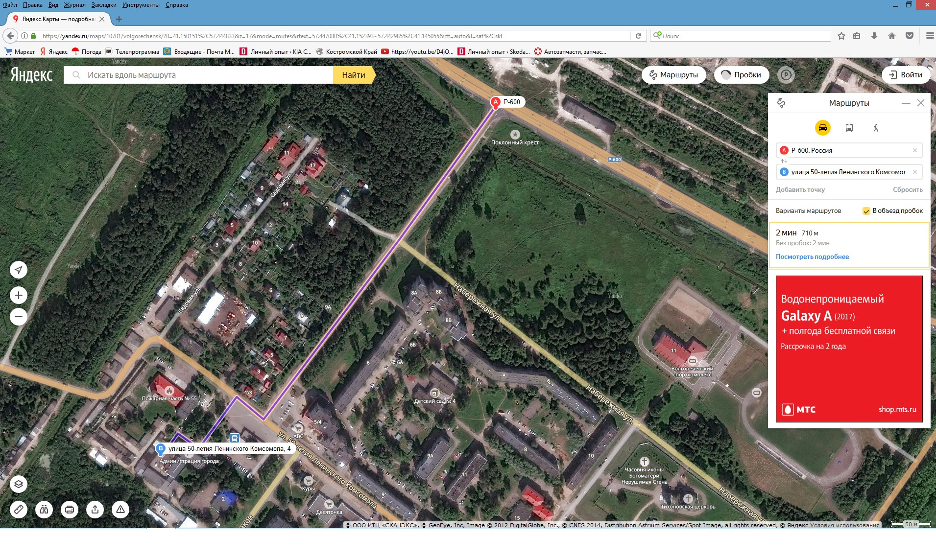The image size is (936, 560).
Task: Open Погода bookmark
Action: click(87, 51)
